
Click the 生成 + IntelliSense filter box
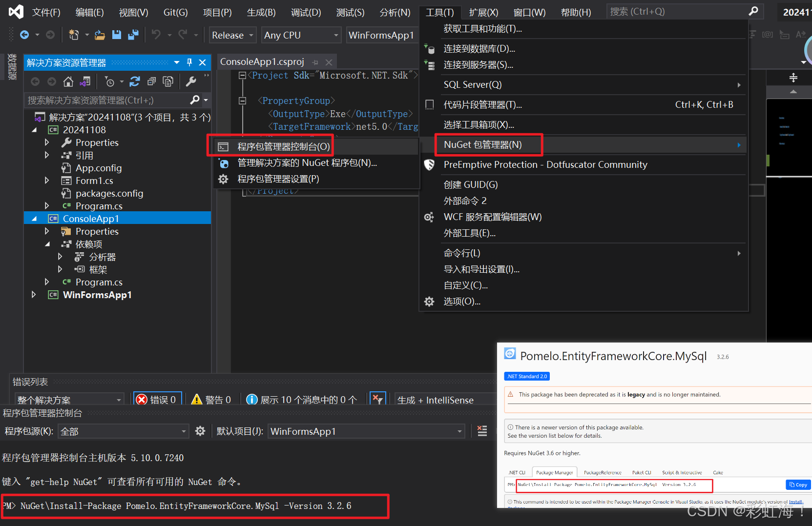point(444,400)
